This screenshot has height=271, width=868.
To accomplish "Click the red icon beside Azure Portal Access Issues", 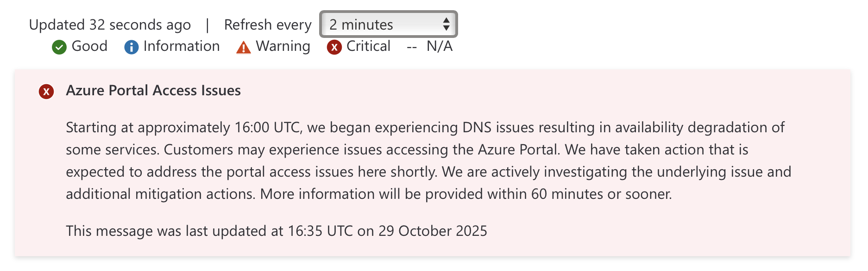I will click(46, 92).
